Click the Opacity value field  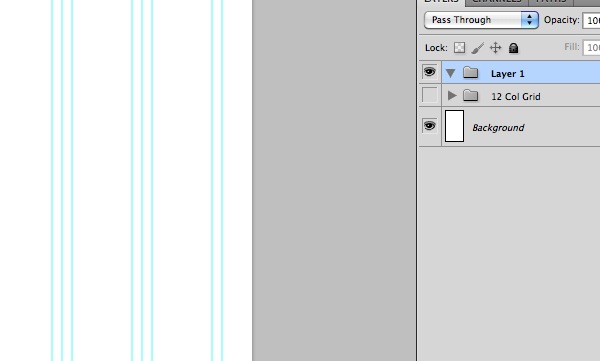click(x=591, y=20)
